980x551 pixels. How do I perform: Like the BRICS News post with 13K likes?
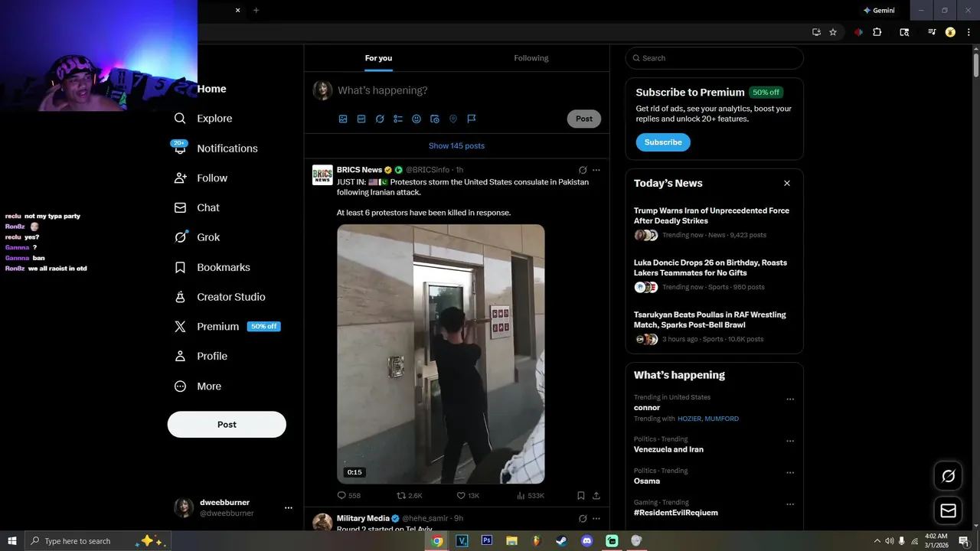point(468,496)
